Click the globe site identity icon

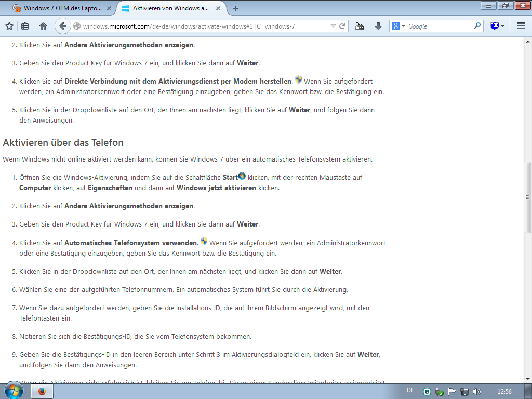[x=77, y=26]
